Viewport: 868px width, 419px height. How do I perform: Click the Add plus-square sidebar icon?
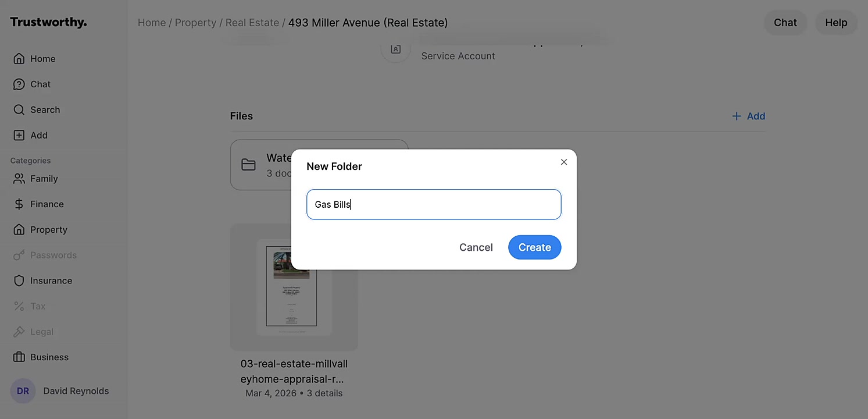coord(19,136)
